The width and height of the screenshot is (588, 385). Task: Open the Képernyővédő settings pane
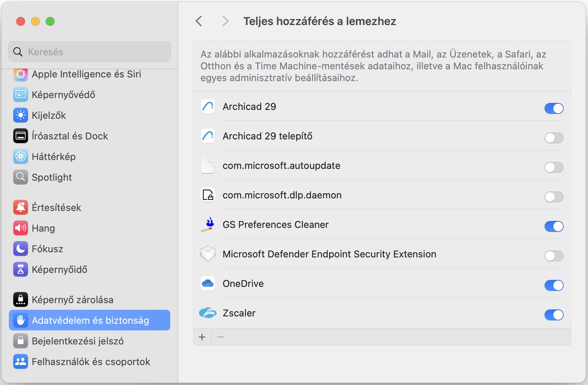pyautogui.click(x=90, y=95)
